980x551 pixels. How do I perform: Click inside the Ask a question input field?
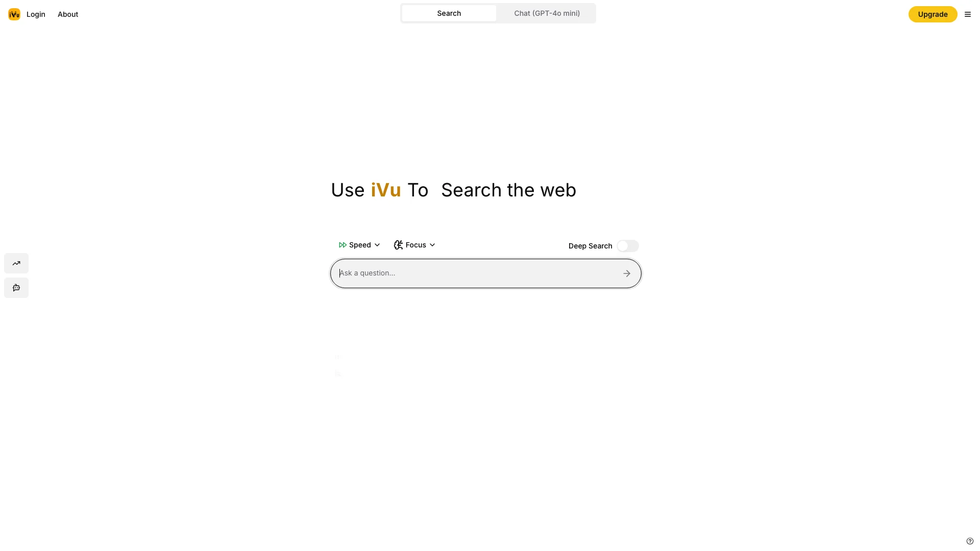pos(478,273)
